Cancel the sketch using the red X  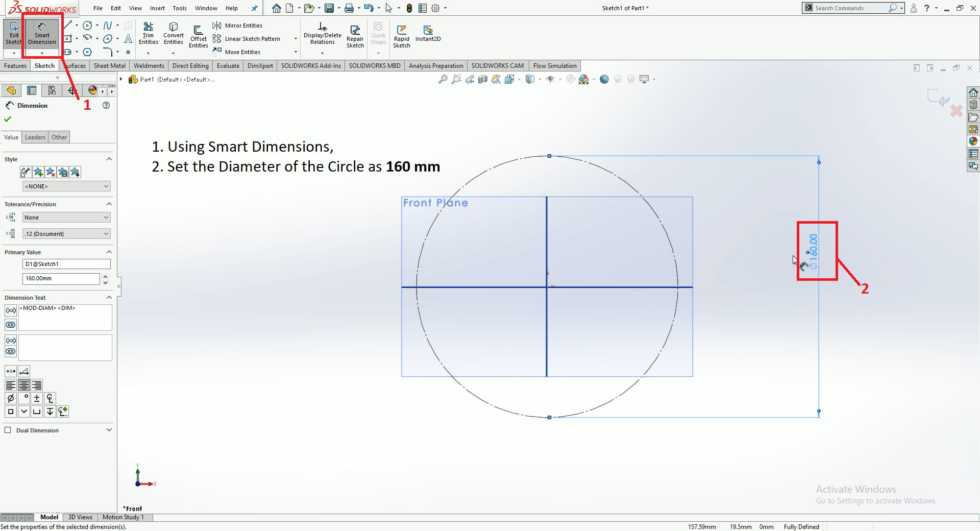pos(956,110)
